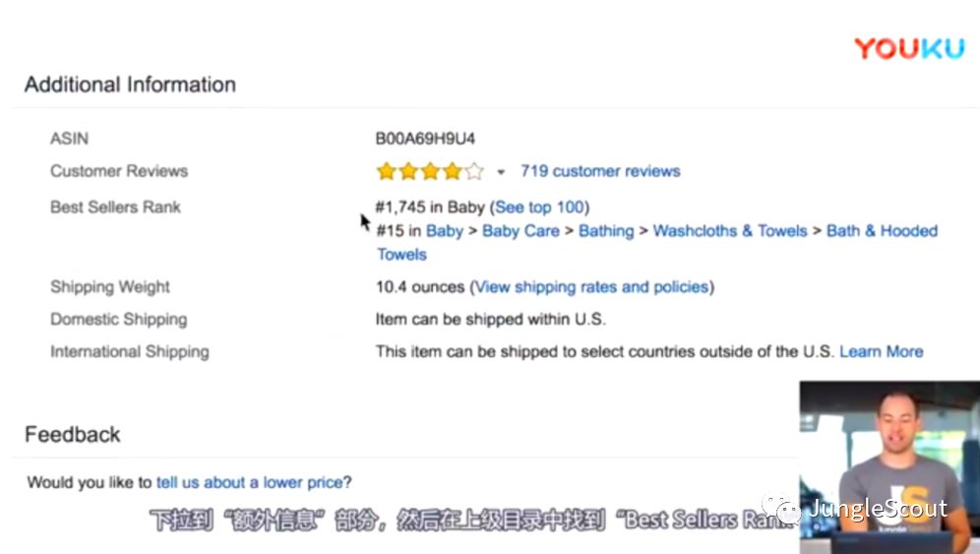
Task: Click the ASIN value B00A69H9U4
Action: (x=425, y=139)
